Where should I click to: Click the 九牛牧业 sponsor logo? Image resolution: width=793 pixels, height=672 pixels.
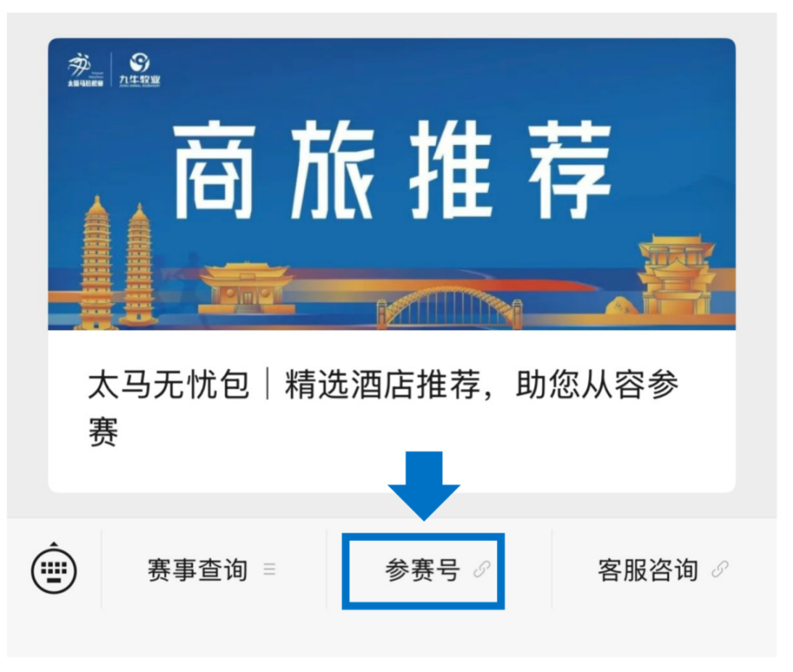(x=140, y=69)
